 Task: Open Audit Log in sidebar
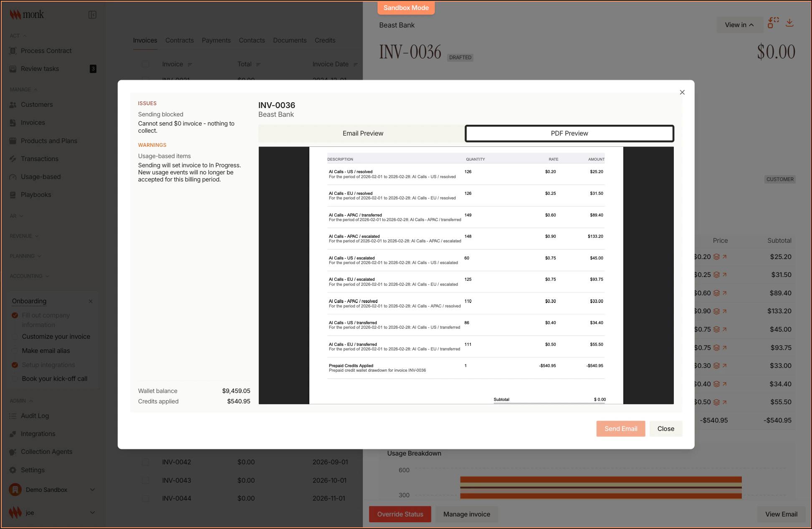pyautogui.click(x=29, y=416)
